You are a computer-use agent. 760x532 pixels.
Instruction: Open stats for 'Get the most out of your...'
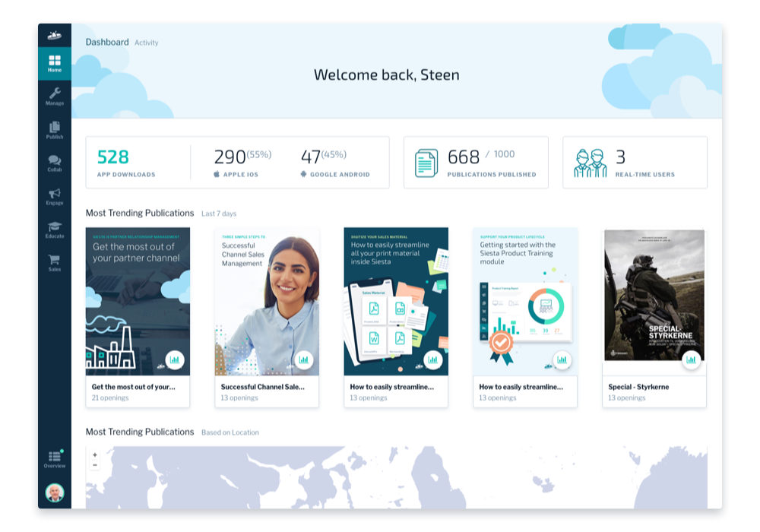click(x=175, y=360)
